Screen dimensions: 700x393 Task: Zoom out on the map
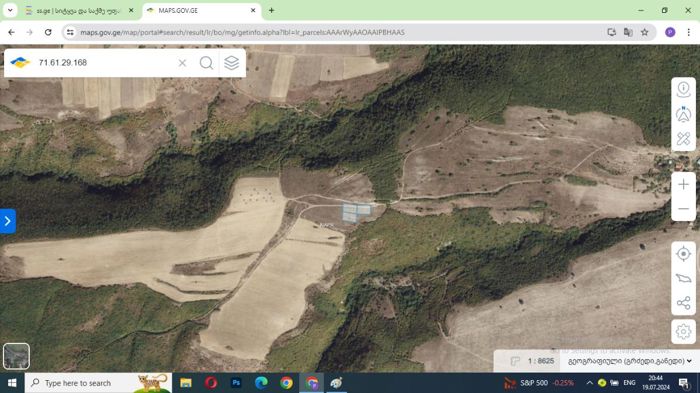(683, 209)
